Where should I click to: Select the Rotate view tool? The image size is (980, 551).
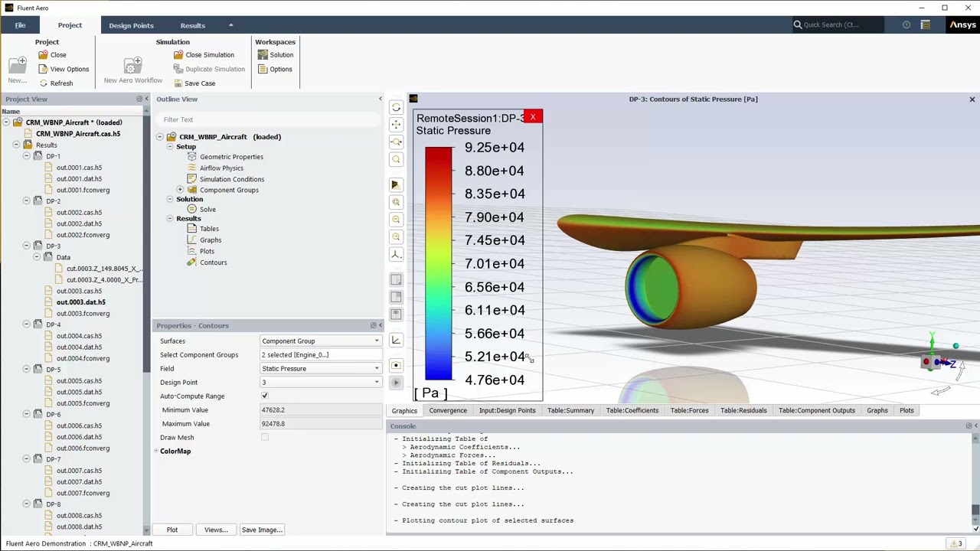(x=396, y=108)
